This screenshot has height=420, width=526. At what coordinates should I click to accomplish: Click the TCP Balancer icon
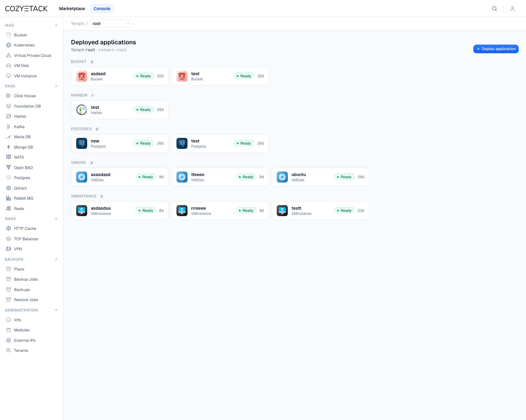click(9, 239)
